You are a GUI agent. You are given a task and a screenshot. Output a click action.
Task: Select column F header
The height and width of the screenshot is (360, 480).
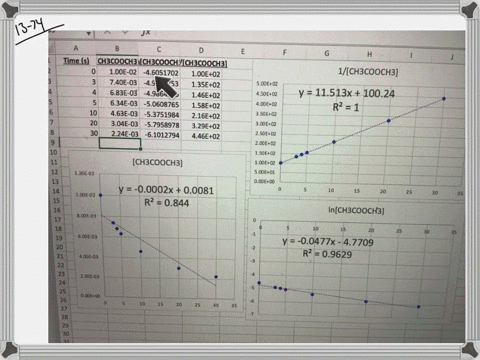pos(284,52)
